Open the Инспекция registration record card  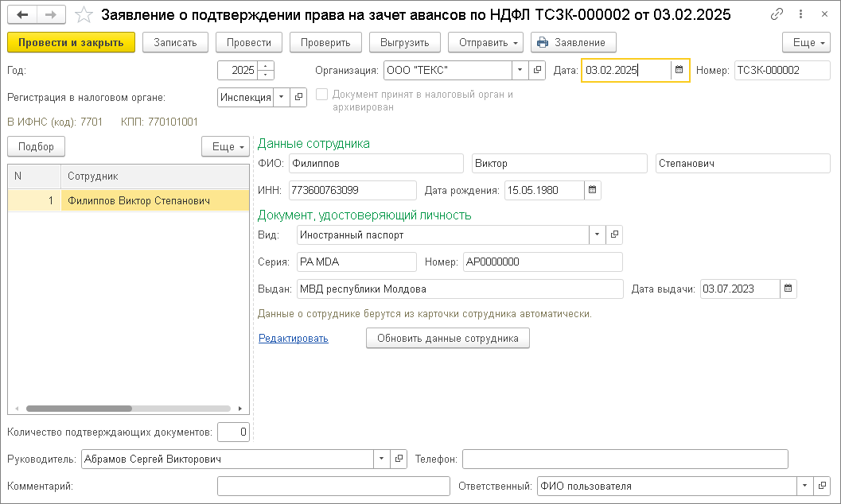[298, 98]
